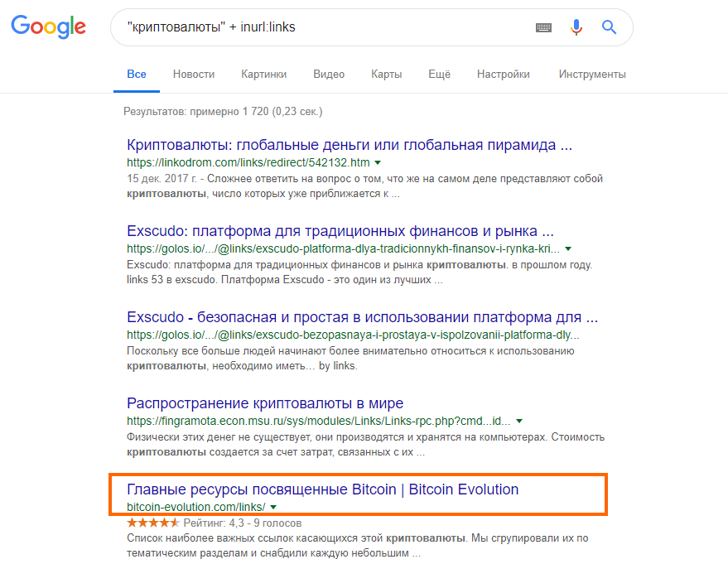Viewport: 728px width, 564px height.
Task: Open the Видео tab
Action: click(329, 75)
